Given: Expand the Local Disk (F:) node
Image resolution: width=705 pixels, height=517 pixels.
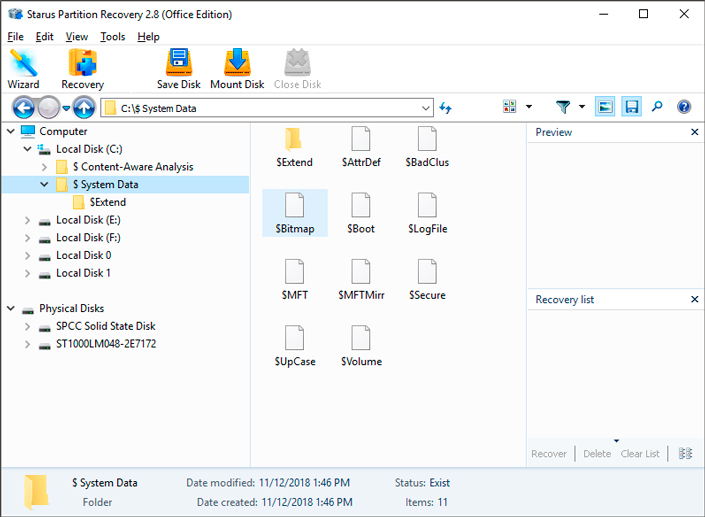Looking at the screenshot, I should (27, 238).
